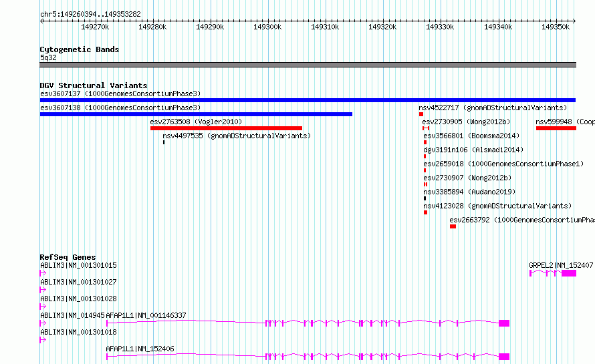Open variant label dgv3191n106 (Alsmadi2014)
The height and width of the screenshot is (364, 595).
pos(473,150)
